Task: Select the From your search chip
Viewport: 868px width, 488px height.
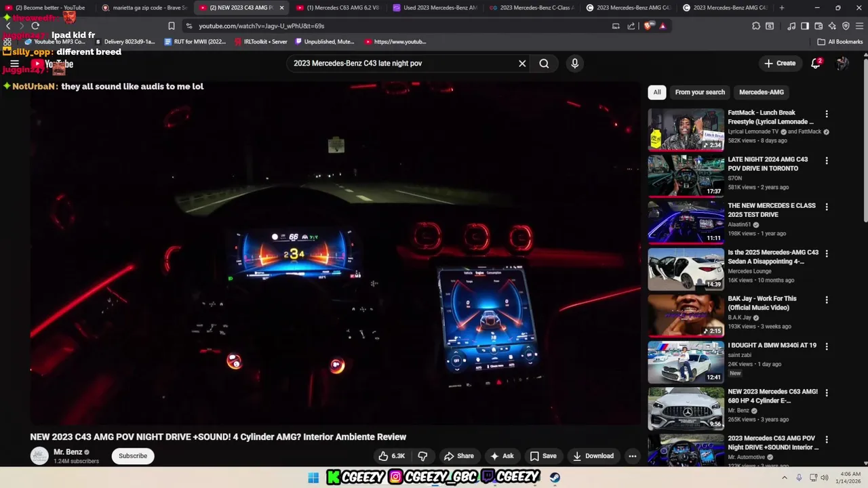Action: pos(700,92)
